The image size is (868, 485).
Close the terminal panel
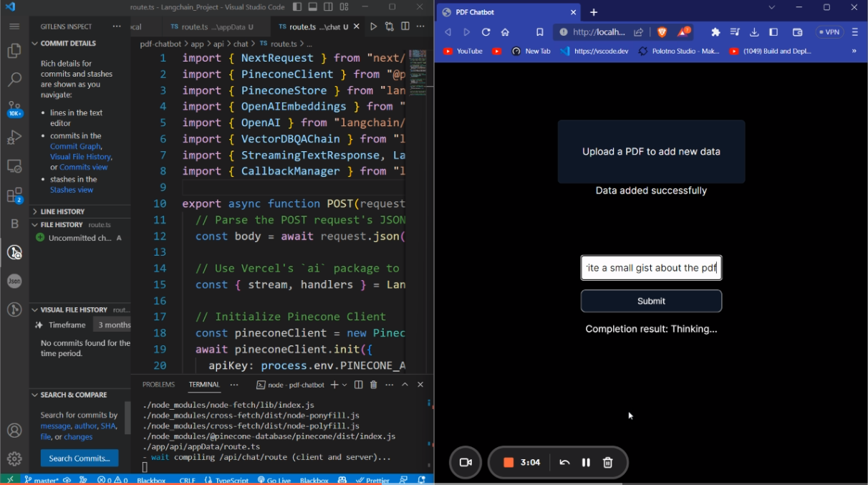420,385
